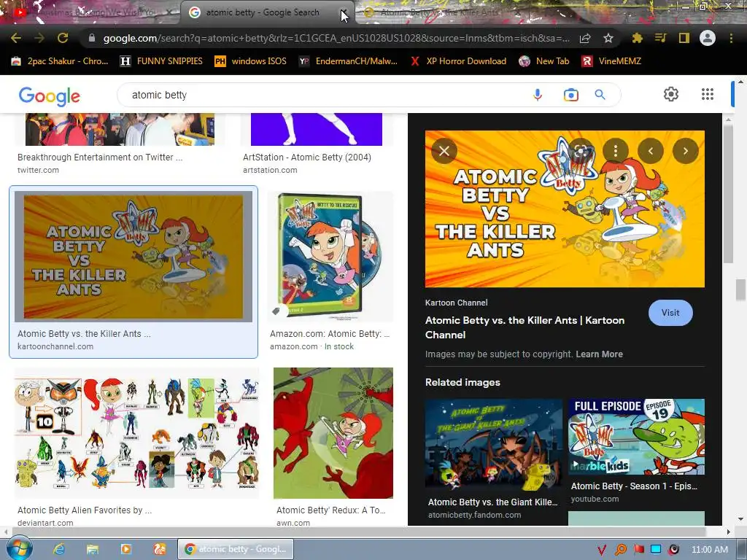Open the media control icon in toolbar
This screenshot has height=560, width=747.
pyautogui.click(x=660, y=38)
